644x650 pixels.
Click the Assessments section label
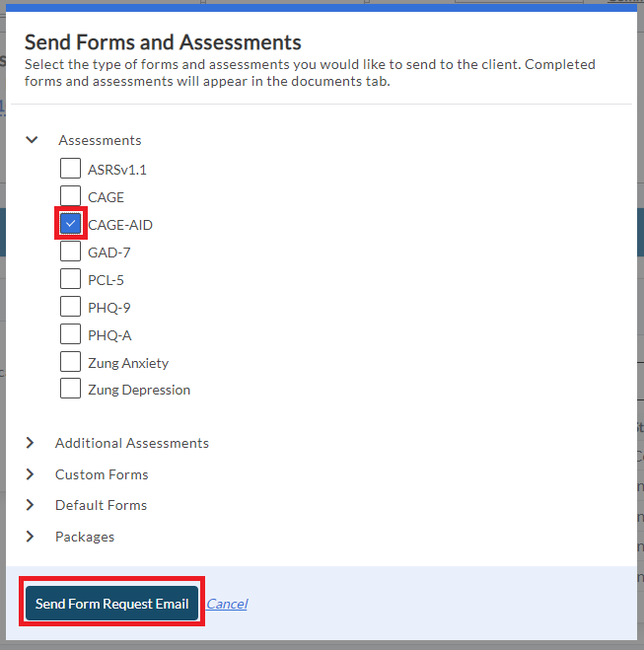click(x=100, y=140)
